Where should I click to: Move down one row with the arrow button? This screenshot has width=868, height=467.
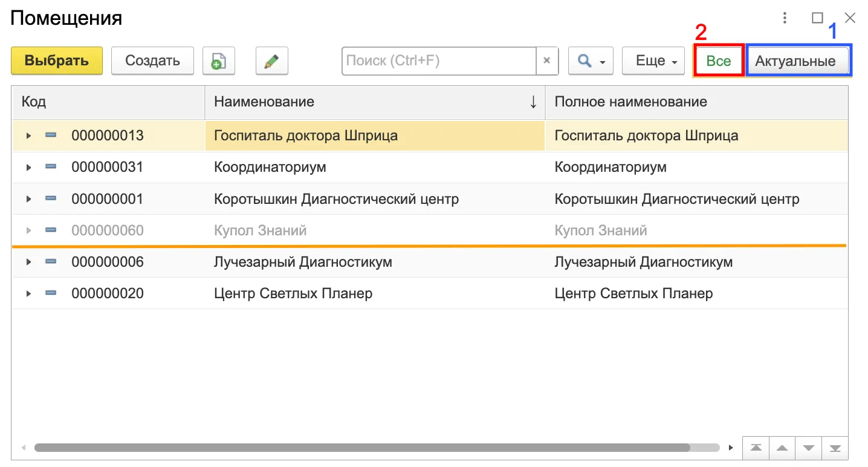pos(809,448)
